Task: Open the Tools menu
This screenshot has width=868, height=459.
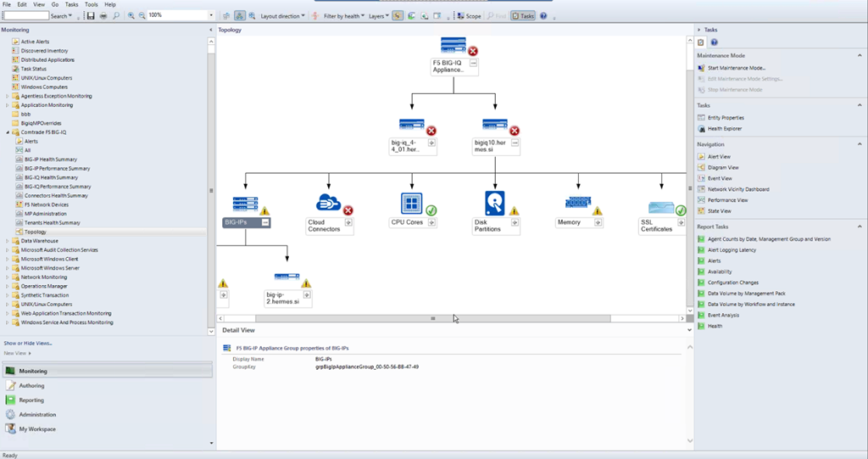Action: pyautogui.click(x=91, y=4)
